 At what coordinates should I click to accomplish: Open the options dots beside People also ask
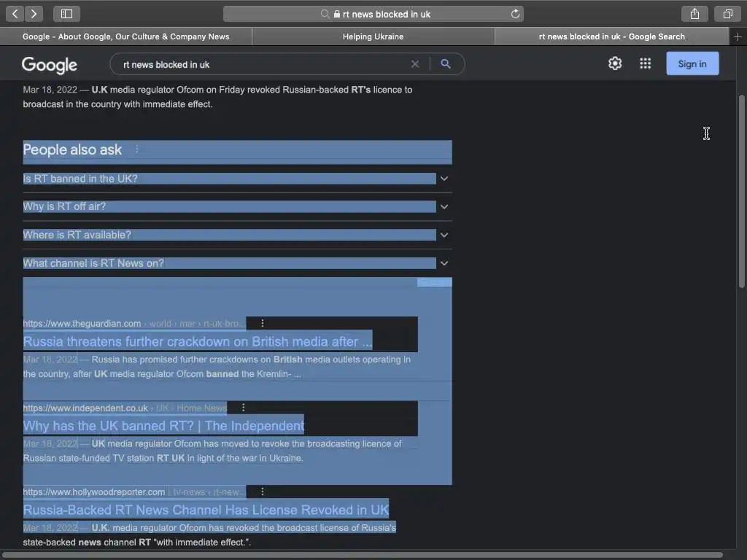coord(136,149)
